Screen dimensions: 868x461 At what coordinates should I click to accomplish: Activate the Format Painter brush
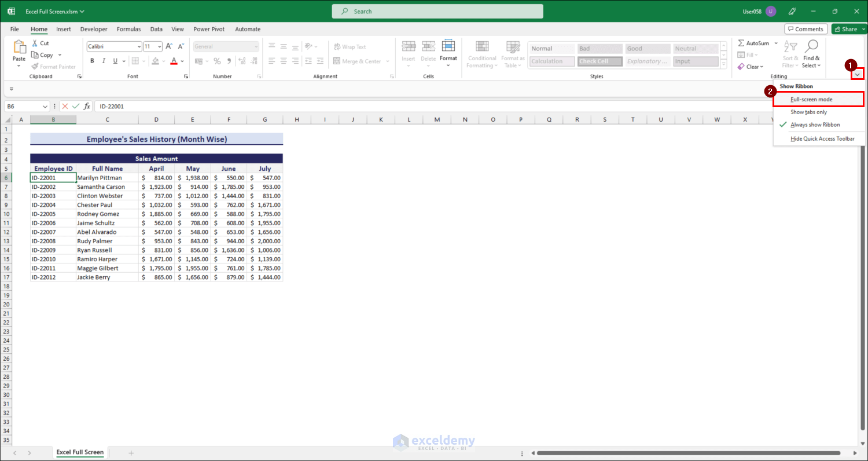tap(35, 67)
